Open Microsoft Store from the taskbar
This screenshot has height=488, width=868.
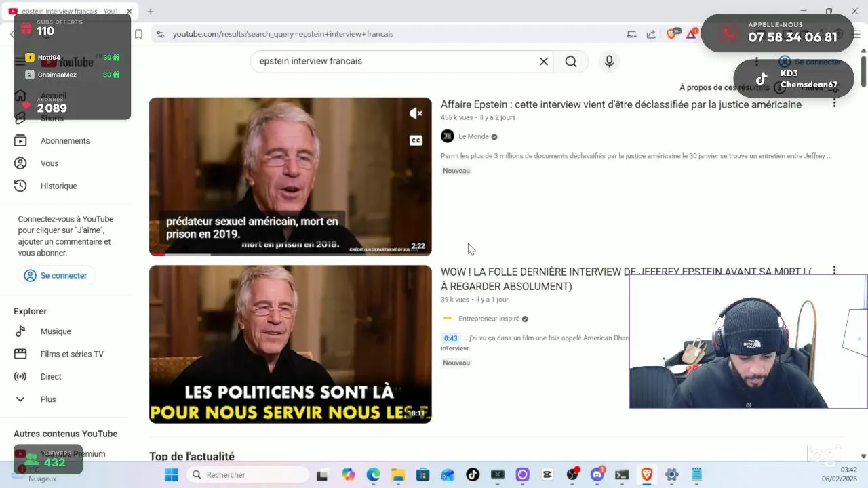pos(422,474)
